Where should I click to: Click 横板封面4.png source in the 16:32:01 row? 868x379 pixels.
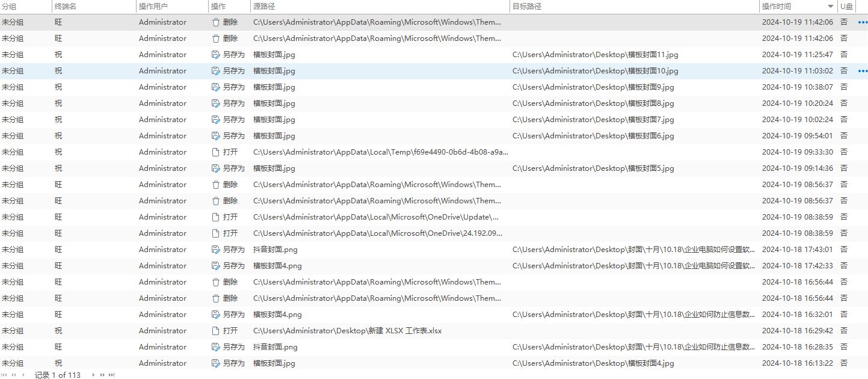click(x=277, y=315)
